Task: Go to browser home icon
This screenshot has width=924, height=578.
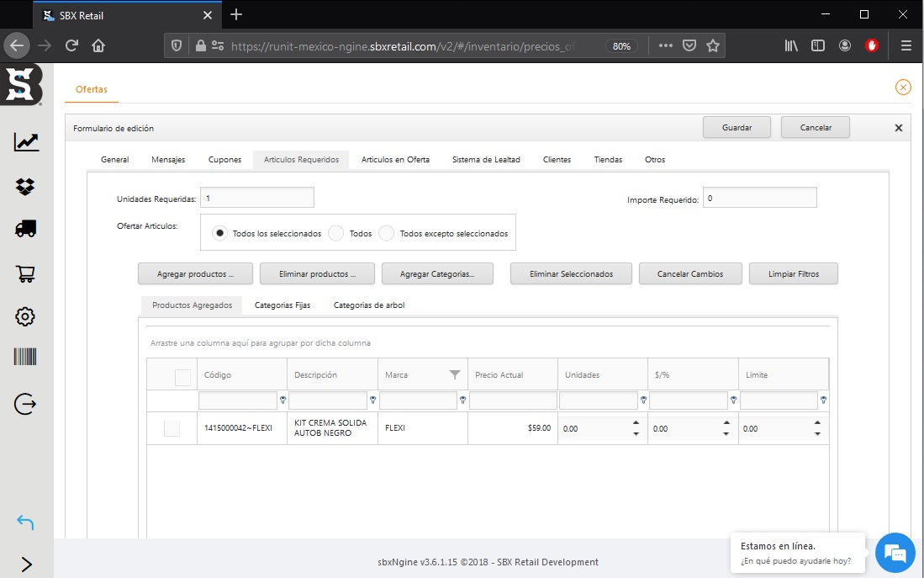Action: (x=98, y=45)
